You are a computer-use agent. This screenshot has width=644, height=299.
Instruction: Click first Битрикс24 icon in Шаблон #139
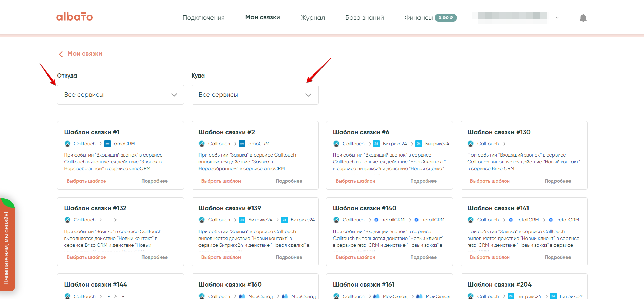coord(242,220)
